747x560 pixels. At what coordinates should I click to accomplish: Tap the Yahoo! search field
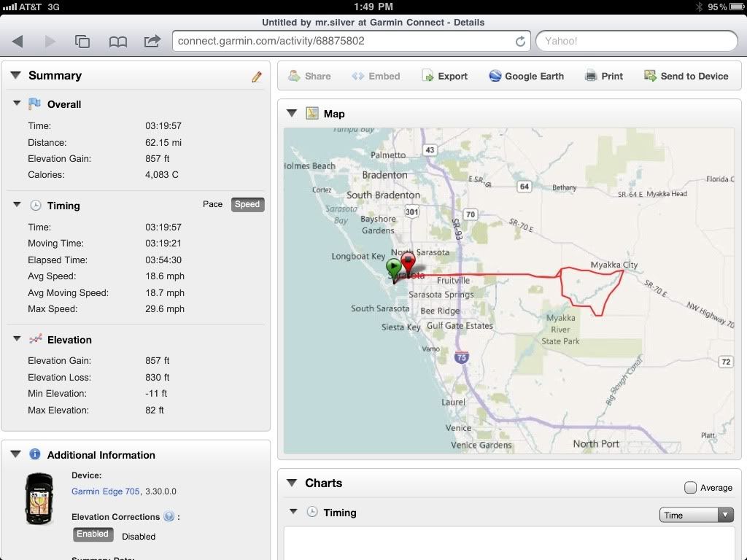coord(636,41)
